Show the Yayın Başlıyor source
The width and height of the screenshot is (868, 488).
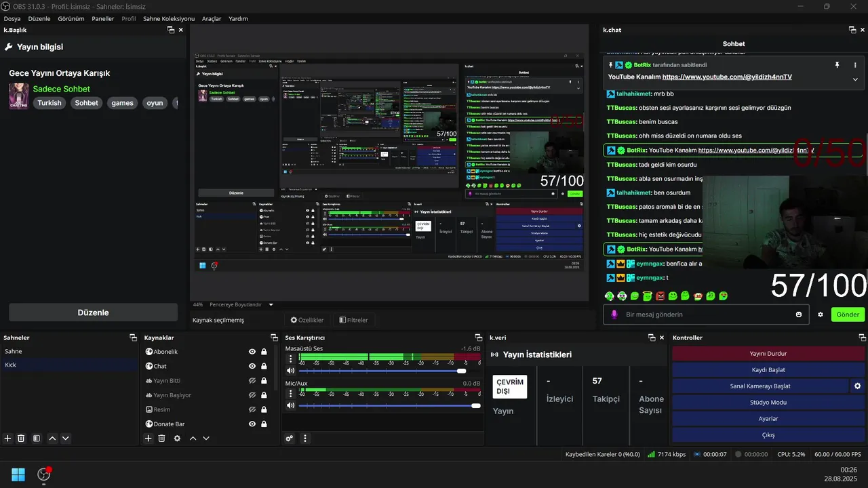click(x=252, y=395)
